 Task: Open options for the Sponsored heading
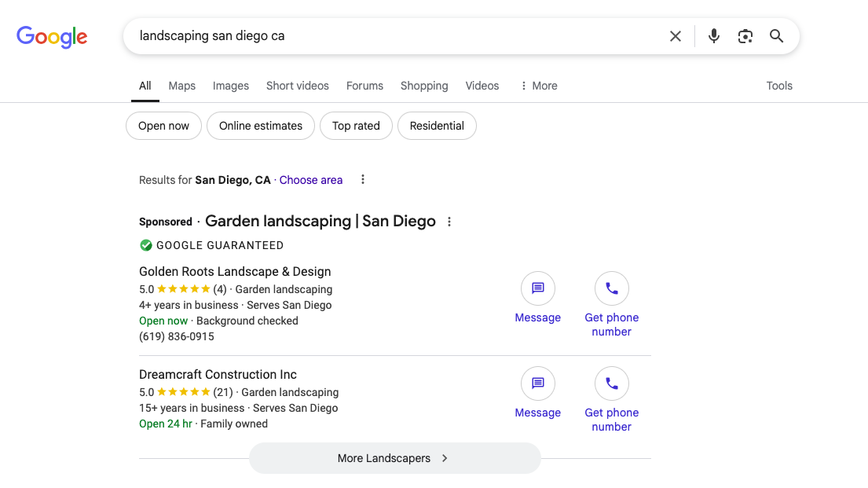pyautogui.click(x=449, y=222)
